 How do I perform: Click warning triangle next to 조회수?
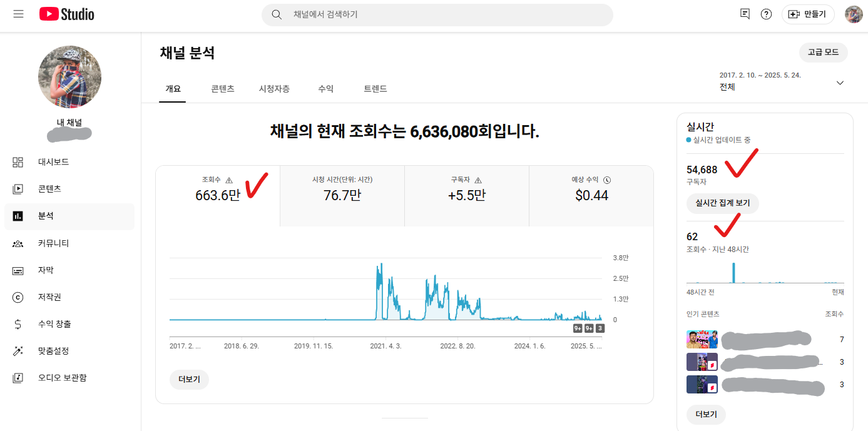(x=229, y=180)
